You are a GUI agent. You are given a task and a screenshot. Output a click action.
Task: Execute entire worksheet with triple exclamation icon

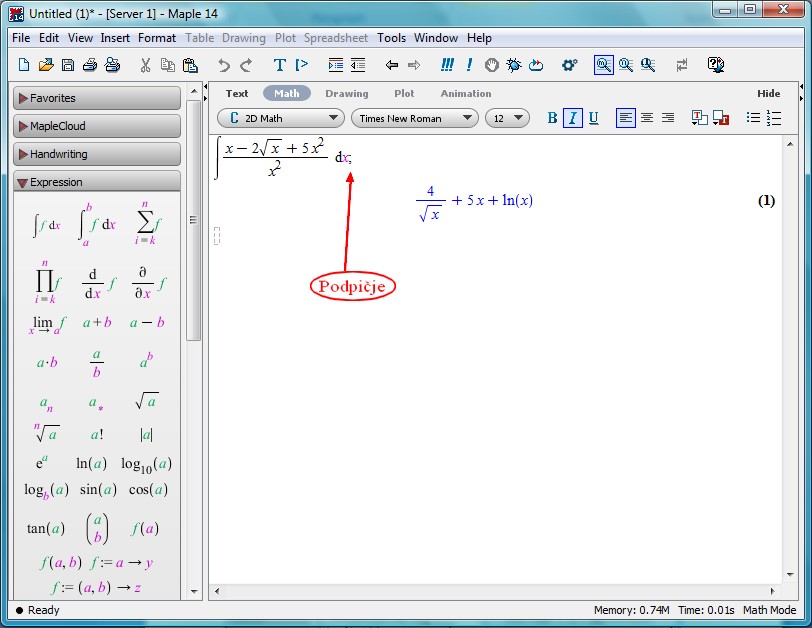tap(447, 65)
